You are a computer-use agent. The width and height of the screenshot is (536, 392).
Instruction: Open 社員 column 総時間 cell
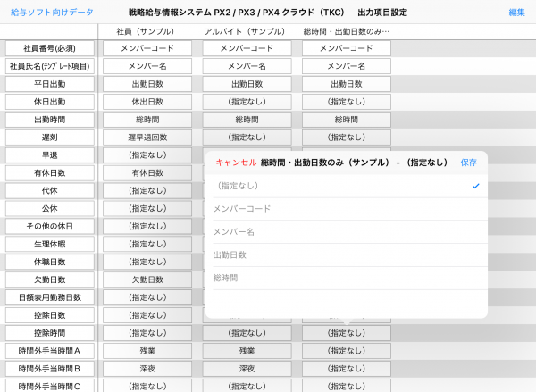[147, 120]
